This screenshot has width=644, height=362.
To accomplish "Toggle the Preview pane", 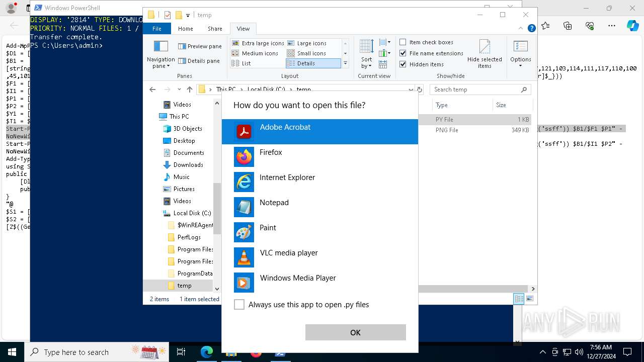I will click(x=200, y=46).
